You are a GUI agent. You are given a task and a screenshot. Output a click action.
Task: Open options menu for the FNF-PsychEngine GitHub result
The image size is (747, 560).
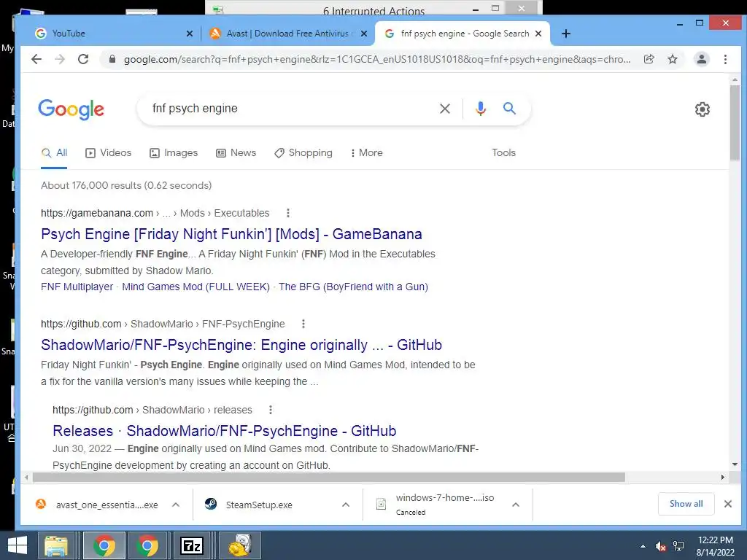point(303,324)
